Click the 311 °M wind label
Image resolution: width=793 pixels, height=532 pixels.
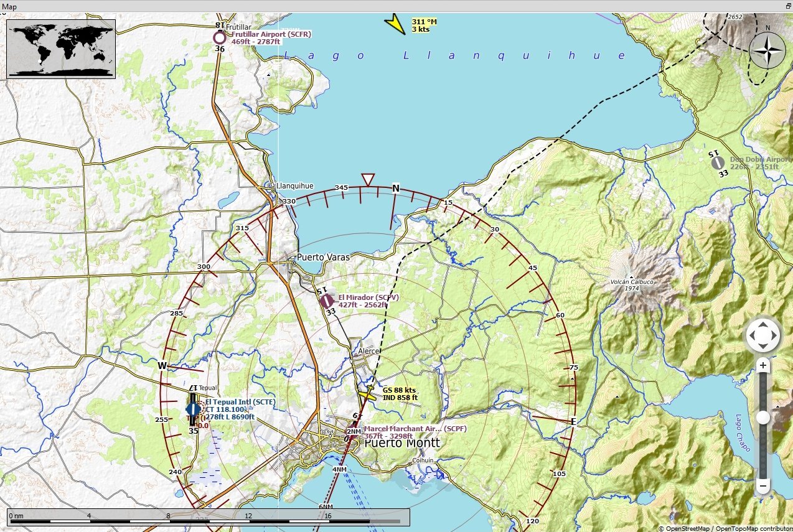tap(424, 22)
